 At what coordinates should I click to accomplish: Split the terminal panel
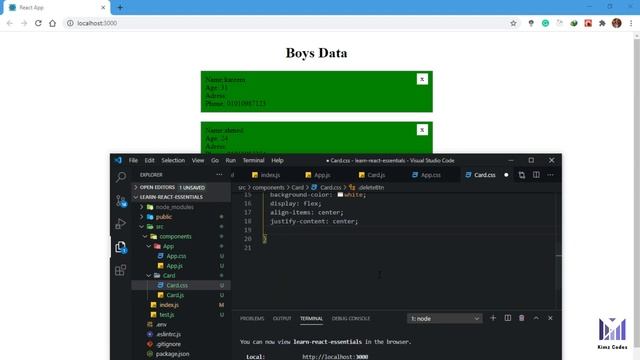[508, 318]
